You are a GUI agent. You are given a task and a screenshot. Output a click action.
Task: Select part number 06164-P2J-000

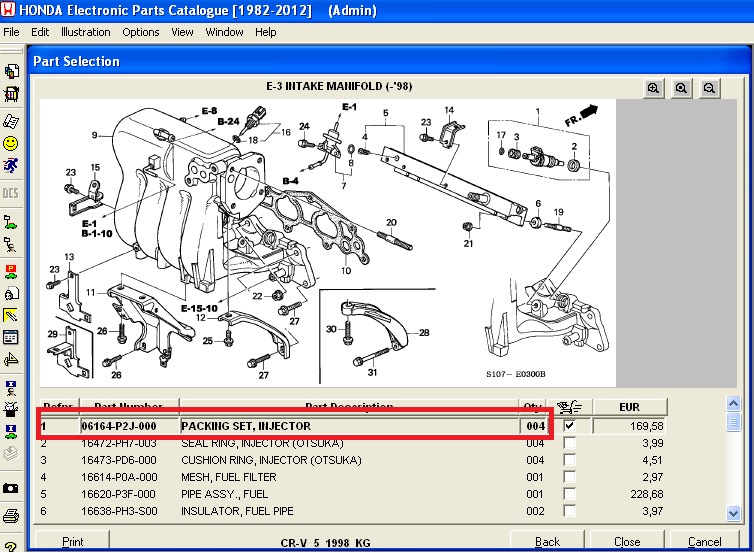119,426
